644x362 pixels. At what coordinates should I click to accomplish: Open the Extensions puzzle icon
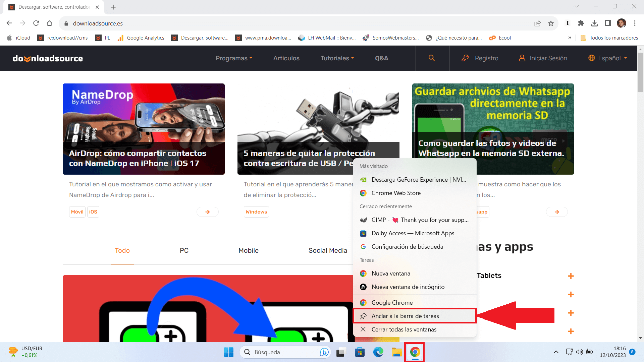[581, 23]
